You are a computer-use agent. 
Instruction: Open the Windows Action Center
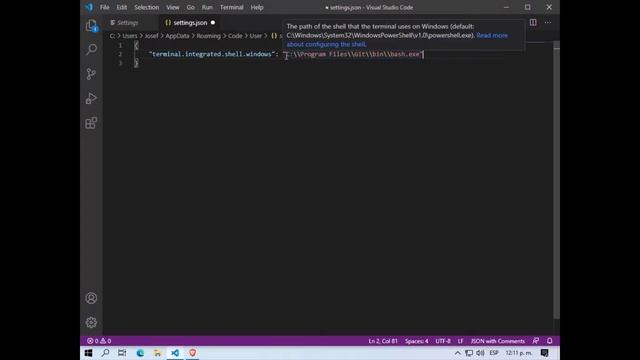(544, 353)
